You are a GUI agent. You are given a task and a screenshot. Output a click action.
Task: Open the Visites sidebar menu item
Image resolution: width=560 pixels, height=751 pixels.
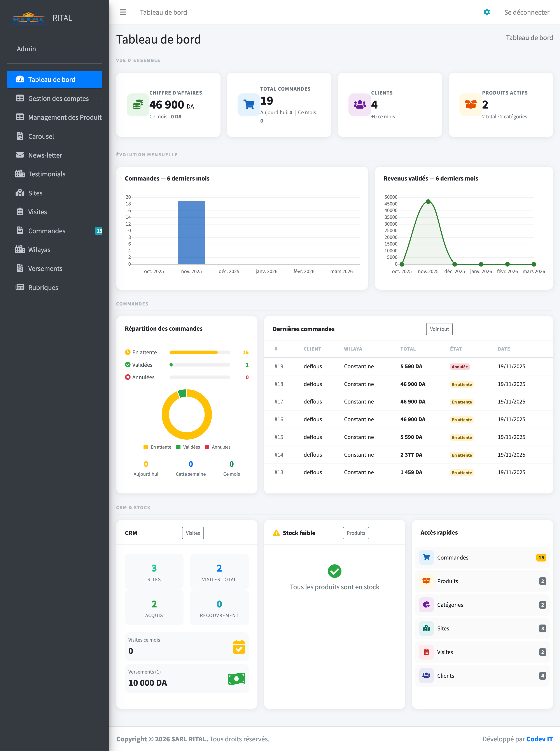tap(37, 212)
